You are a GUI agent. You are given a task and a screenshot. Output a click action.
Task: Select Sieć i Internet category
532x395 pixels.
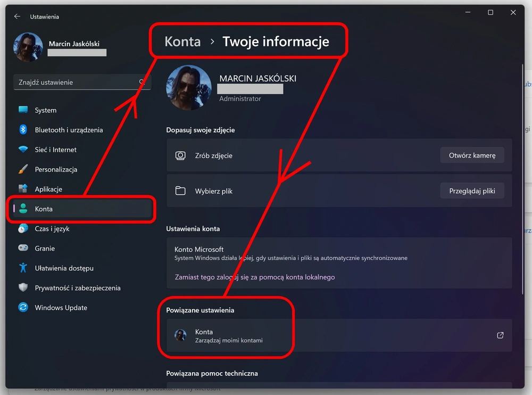[x=82, y=150]
